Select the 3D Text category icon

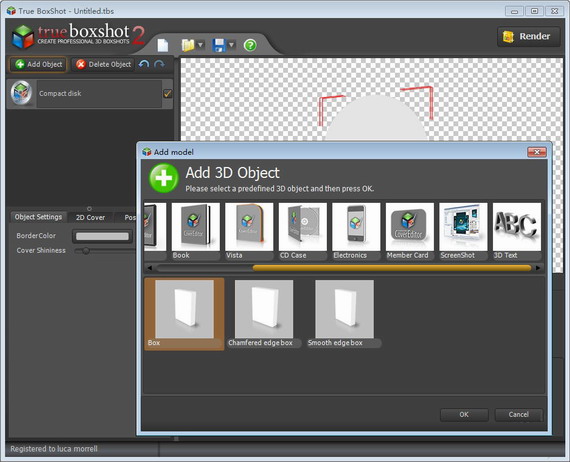(517, 231)
